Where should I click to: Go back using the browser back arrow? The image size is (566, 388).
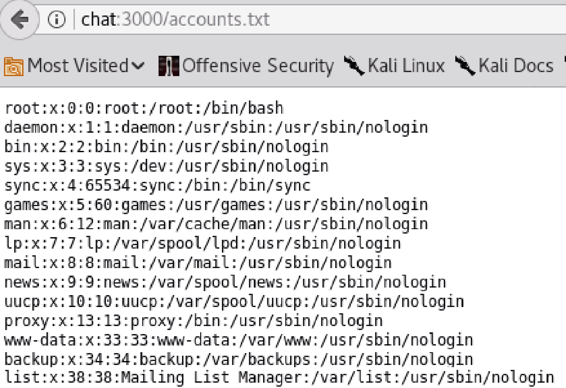(x=19, y=19)
